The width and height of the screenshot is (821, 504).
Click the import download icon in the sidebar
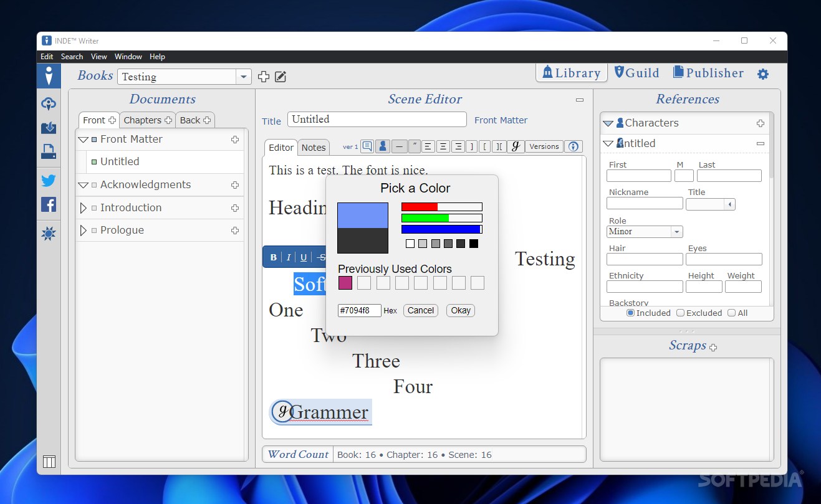click(49, 128)
